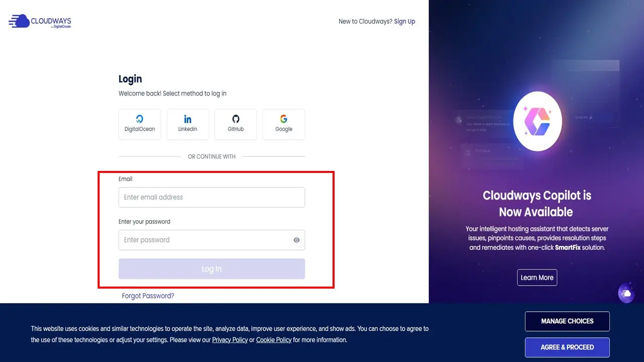Image resolution: width=644 pixels, height=362 pixels.
Task: Focus the Enter password field
Action: pyautogui.click(x=212, y=240)
